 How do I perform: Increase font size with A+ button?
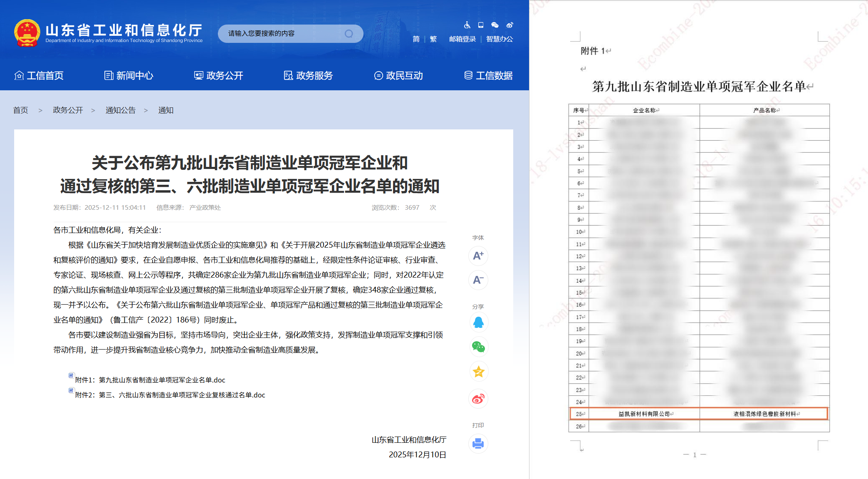pyautogui.click(x=478, y=256)
